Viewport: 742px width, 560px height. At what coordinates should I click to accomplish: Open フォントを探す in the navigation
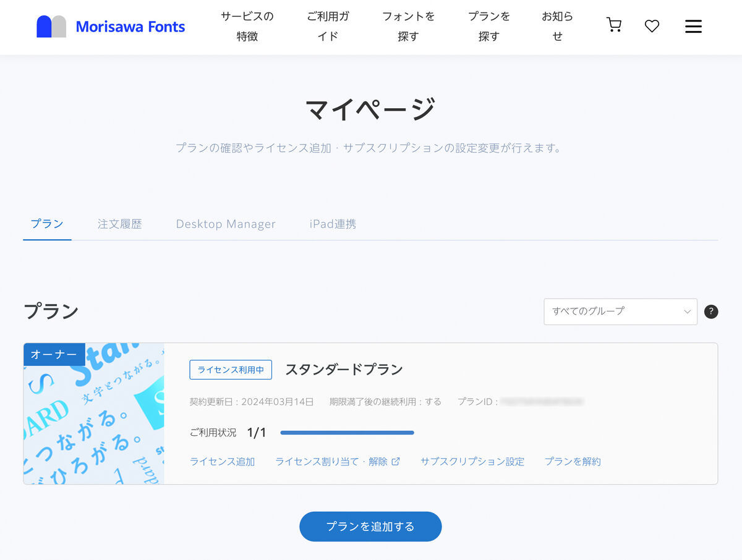click(408, 27)
